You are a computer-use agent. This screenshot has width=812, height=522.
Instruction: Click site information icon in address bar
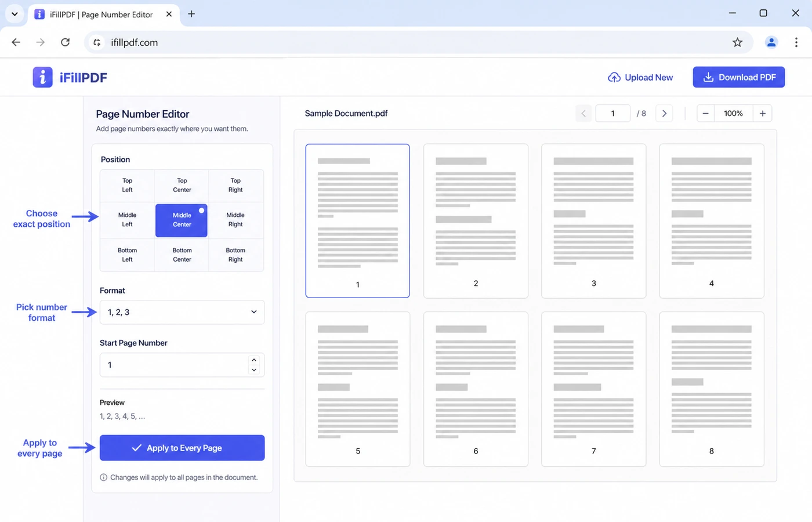coord(97,42)
